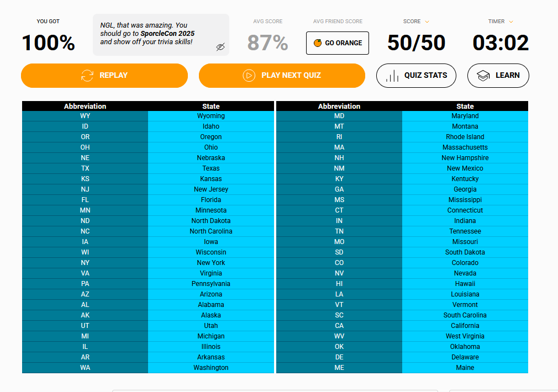Click the bar chart icon in Quiz Stats

tap(392, 76)
